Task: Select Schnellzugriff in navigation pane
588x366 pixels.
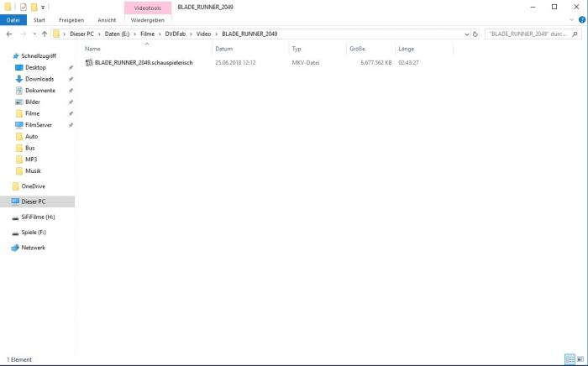Action: (x=39, y=55)
